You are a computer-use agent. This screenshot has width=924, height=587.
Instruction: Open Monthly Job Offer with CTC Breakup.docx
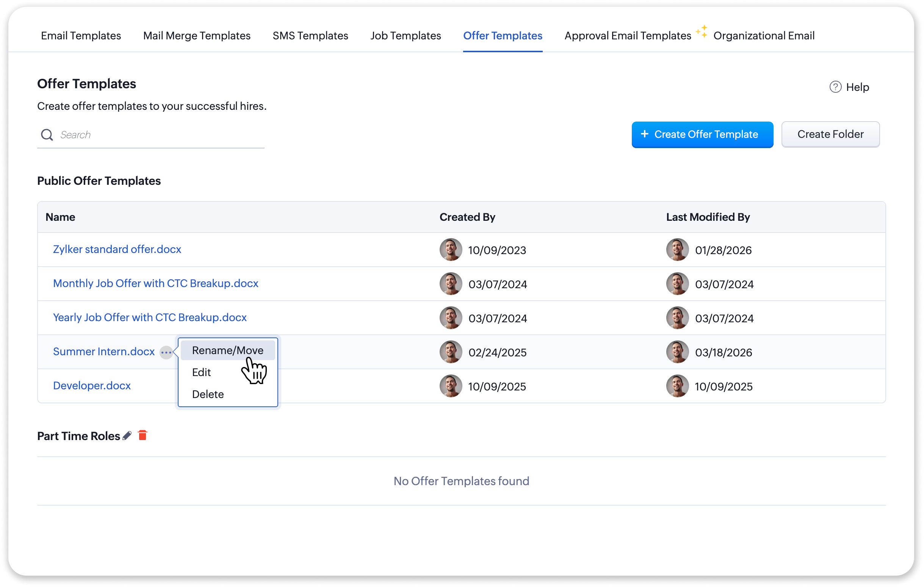click(x=155, y=283)
